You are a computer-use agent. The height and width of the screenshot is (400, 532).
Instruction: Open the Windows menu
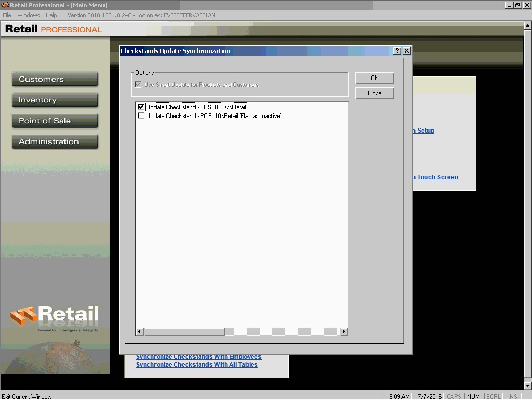click(x=29, y=15)
